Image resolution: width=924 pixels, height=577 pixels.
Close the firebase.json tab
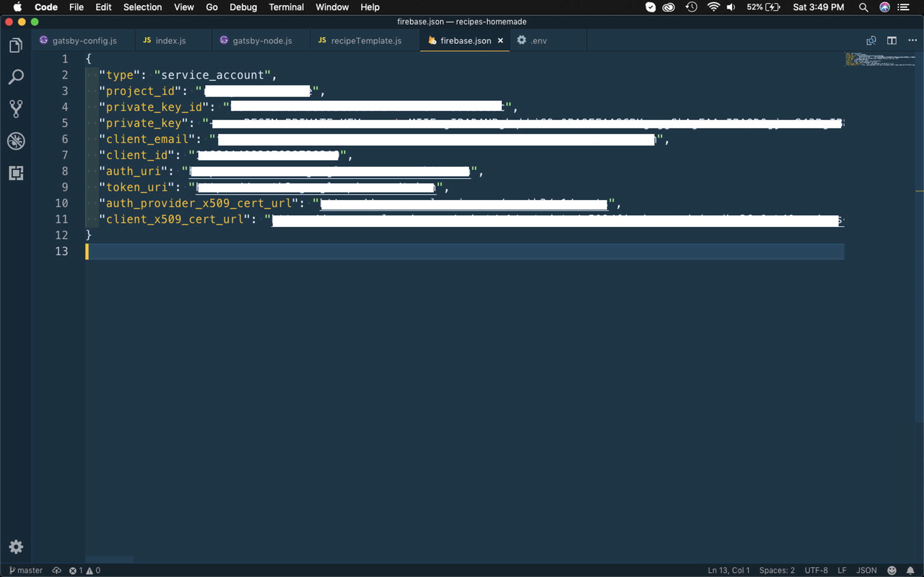[x=500, y=41]
